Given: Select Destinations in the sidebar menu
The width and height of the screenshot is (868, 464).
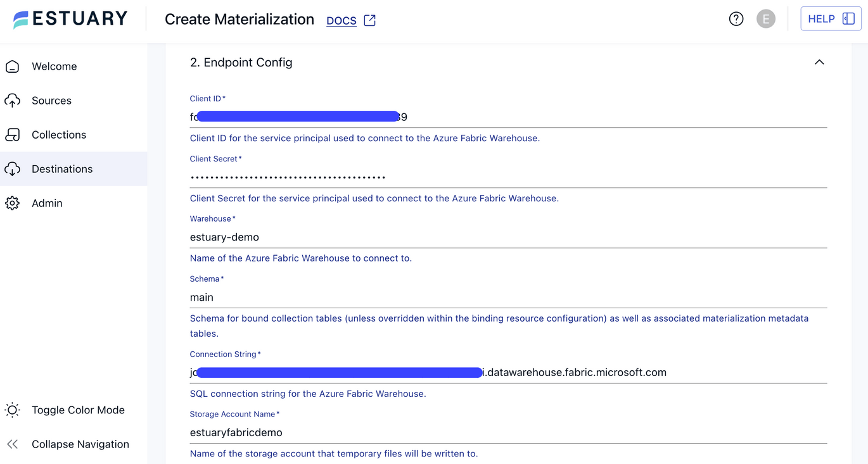Looking at the screenshot, I should pyautogui.click(x=61, y=168).
